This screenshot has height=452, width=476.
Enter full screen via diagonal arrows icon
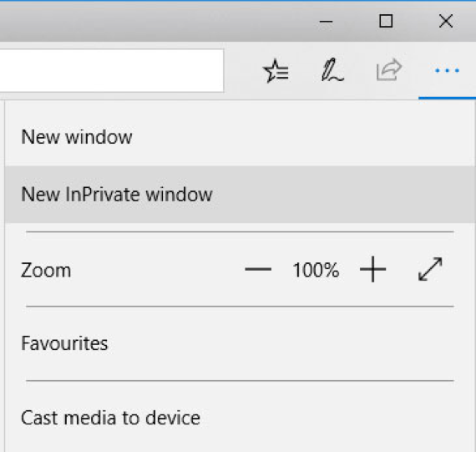point(430,269)
